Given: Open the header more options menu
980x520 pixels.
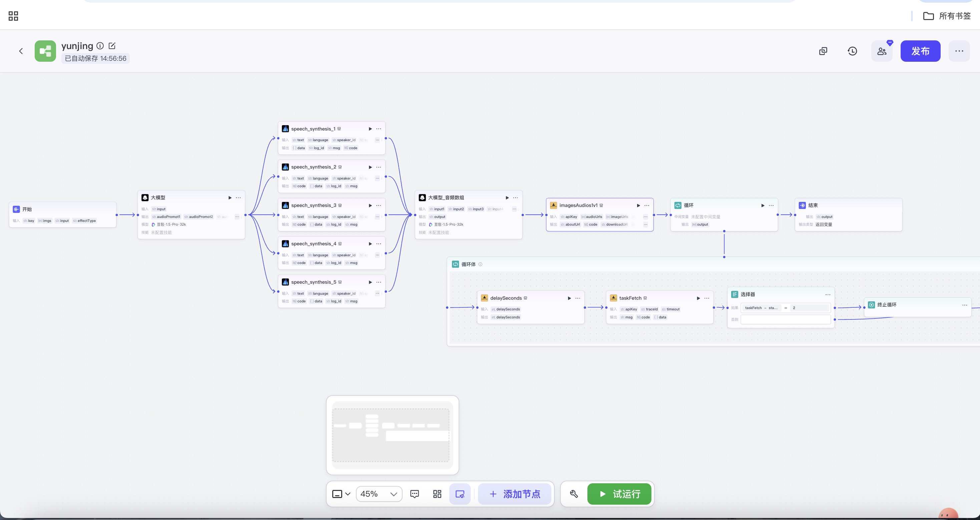Looking at the screenshot, I should pos(959,51).
